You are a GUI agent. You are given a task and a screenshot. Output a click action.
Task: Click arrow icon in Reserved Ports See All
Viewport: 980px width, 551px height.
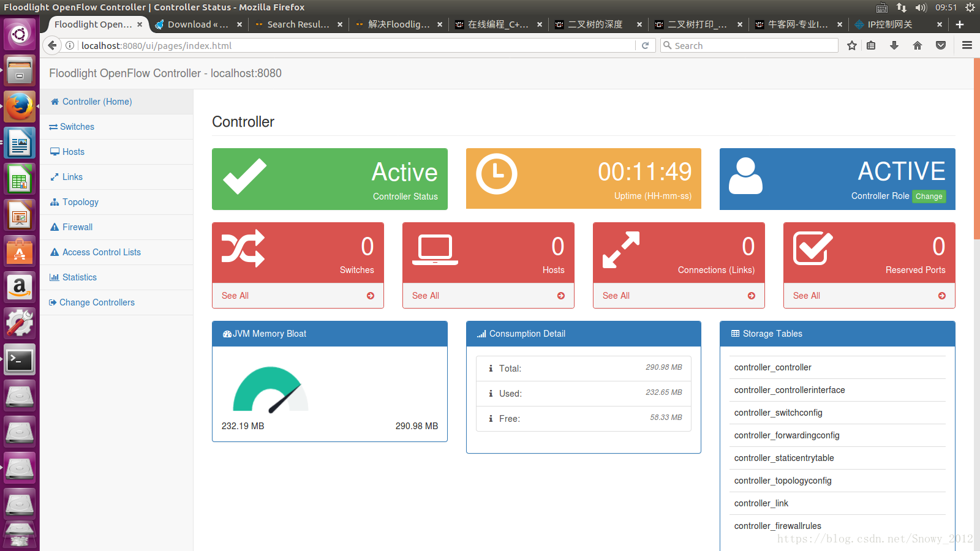point(942,296)
